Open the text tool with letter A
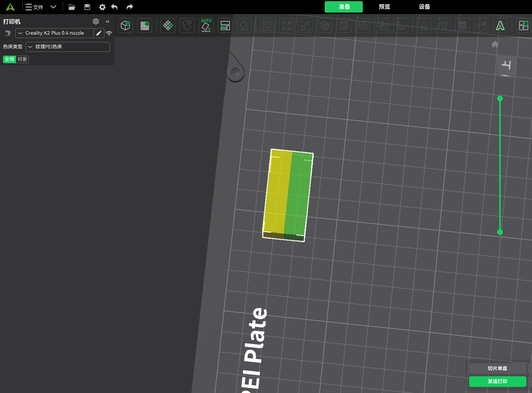 500,26
